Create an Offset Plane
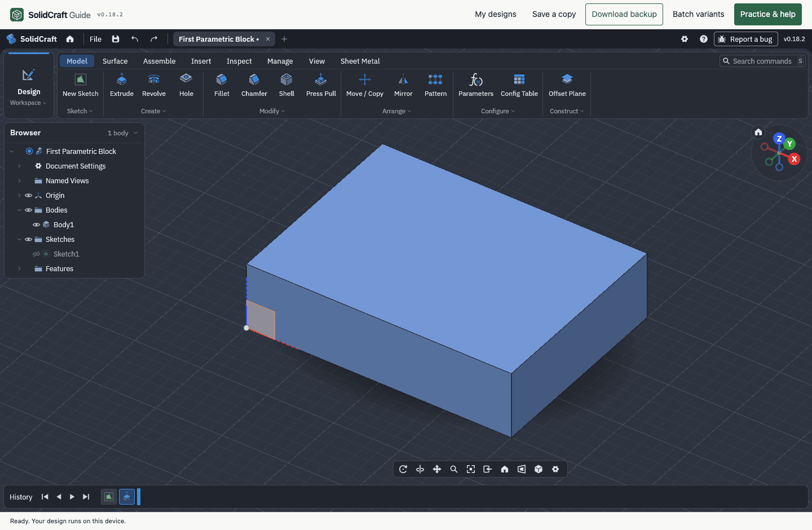Viewport: 812px width, 530px height. tap(567, 86)
